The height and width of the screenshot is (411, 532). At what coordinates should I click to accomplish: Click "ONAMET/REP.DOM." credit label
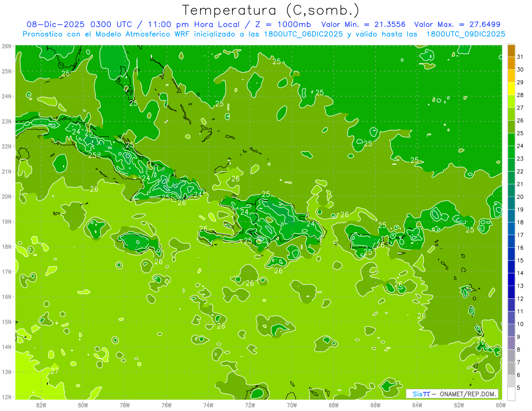(x=468, y=394)
